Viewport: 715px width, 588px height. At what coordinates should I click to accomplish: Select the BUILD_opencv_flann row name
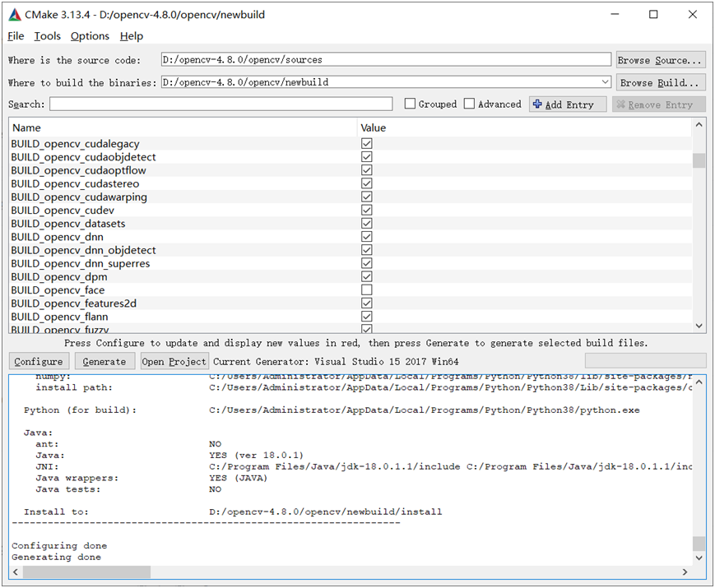click(x=60, y=317)
